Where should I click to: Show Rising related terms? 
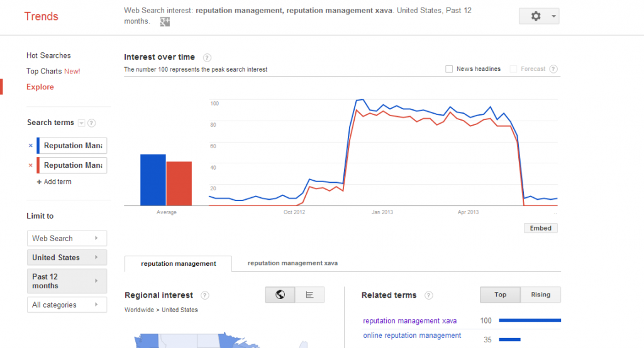tap(540, 295)
